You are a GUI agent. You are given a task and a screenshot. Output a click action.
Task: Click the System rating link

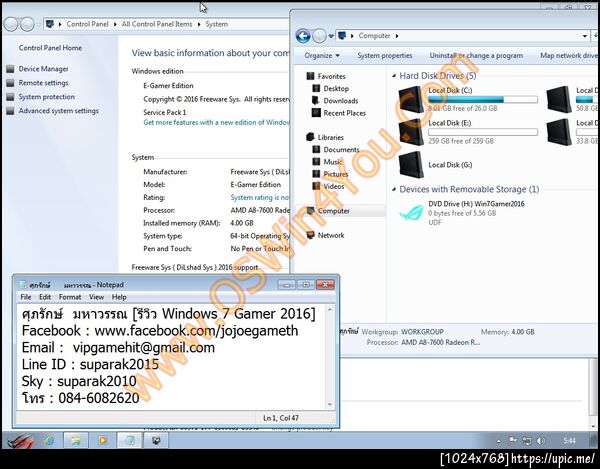point(260,197)
